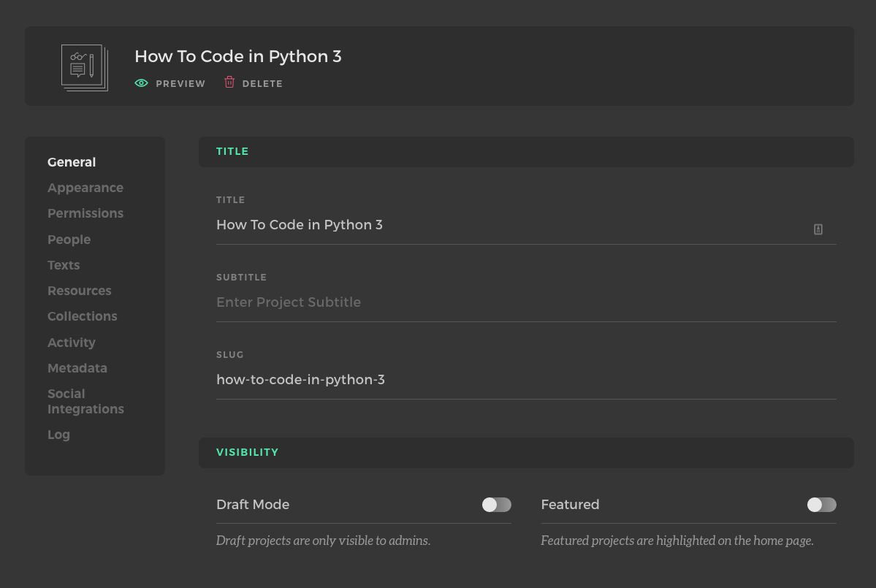Viewport: 876px width, 588px height.
Task: Click the icon inside the Title field
Action: tap(818, 229)
